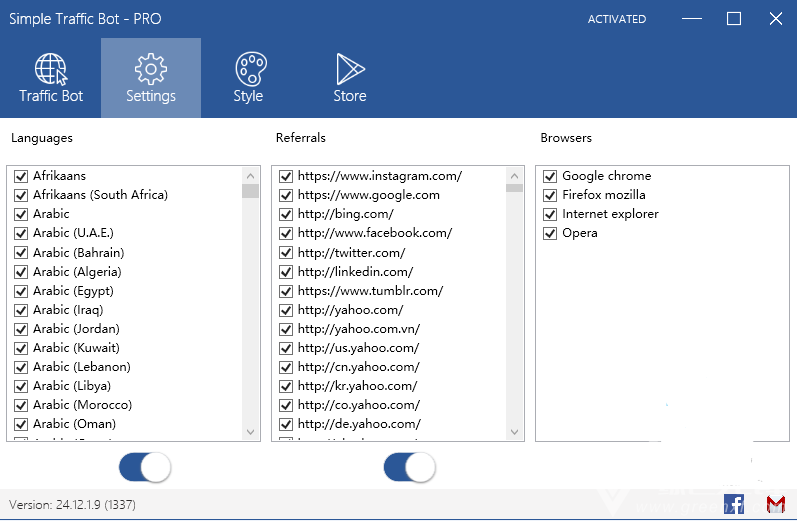Click the Referrals section heading

[300, 138]
